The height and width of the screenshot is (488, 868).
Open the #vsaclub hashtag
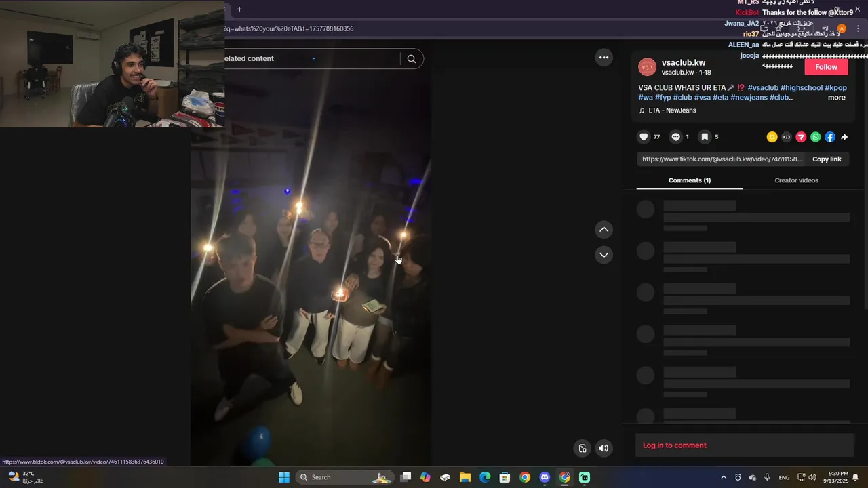point(763,88)
